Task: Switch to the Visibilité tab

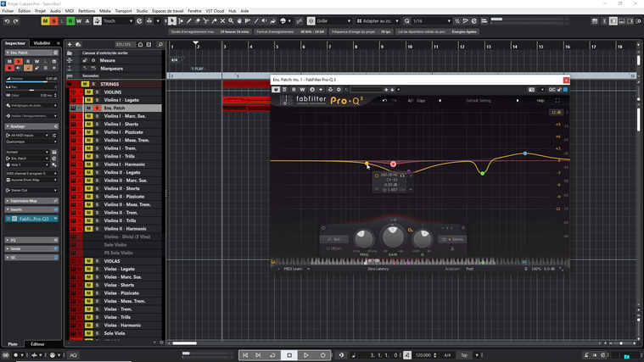Action: pos(42,43)
